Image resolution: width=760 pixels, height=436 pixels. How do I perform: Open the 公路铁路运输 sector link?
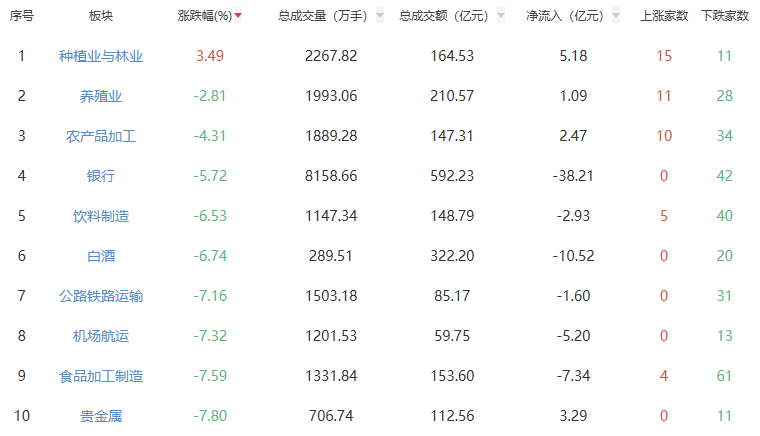[101, 296]
